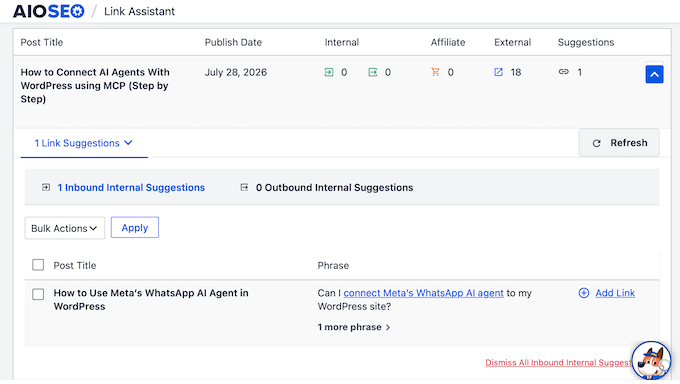The height and width of the screenshot is (384, 680).
Task: Click the Affiliate column header
Action: [x=448, y=43]
